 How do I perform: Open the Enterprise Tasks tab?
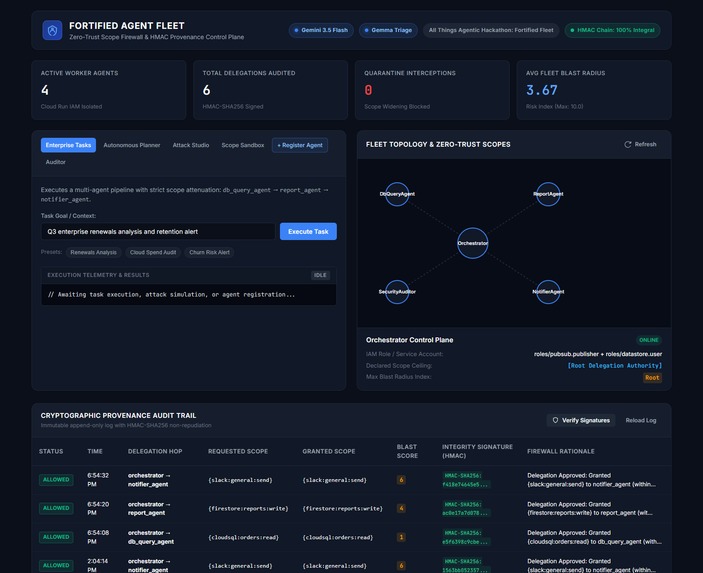pyautogui.click(x=68, y=145)
